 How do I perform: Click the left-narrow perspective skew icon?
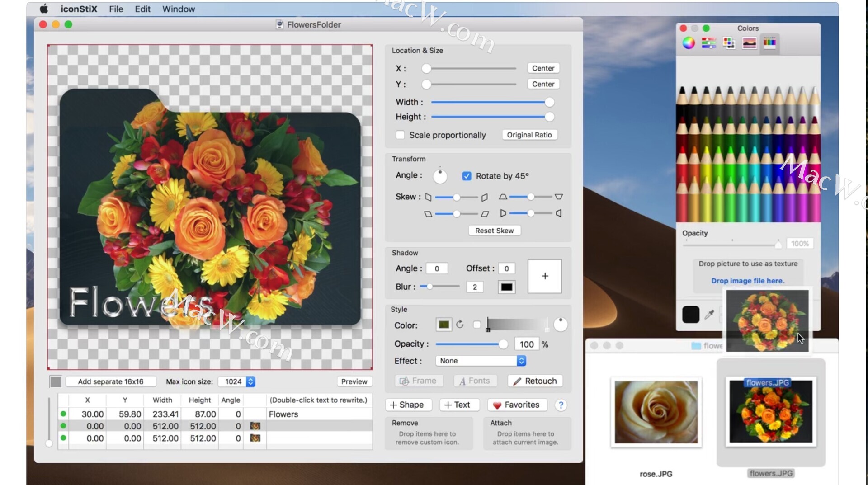coord(503,213)
